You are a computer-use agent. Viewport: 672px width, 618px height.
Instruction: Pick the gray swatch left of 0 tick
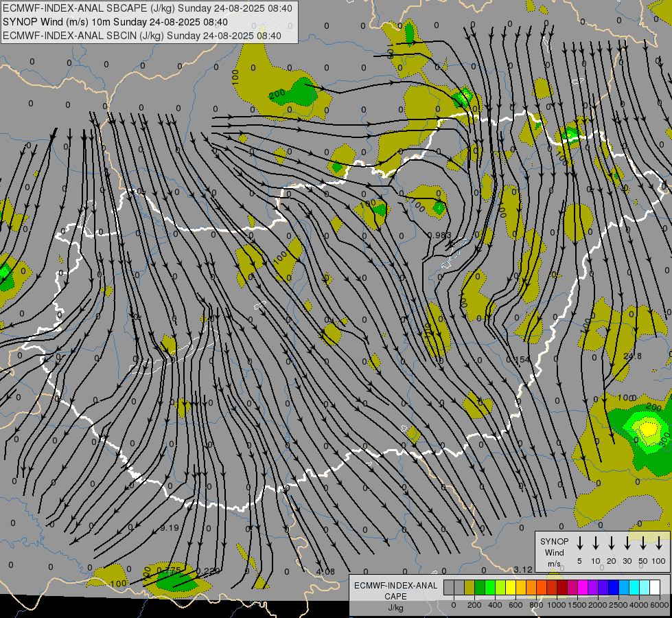point(449,588)
